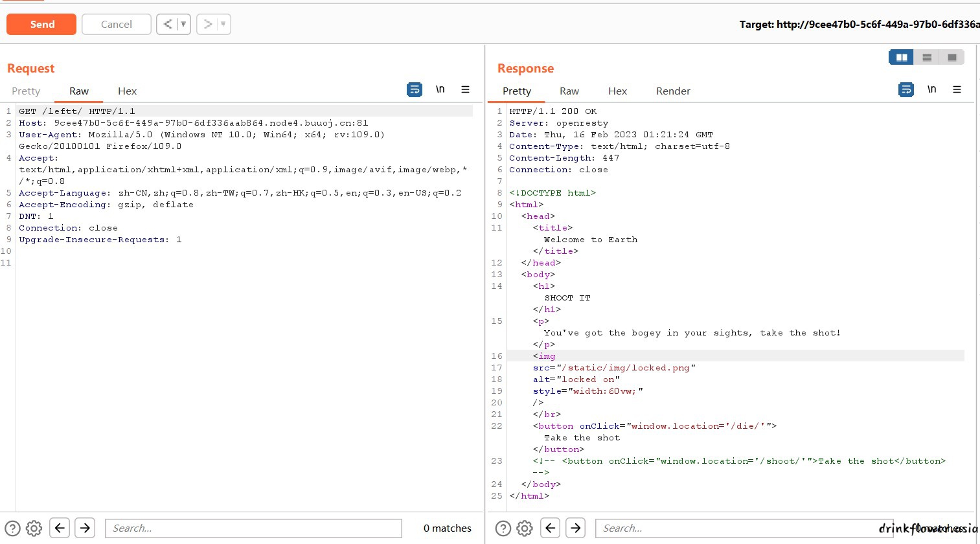Click the 'HTTP/1.1 200 OK' status line
This screenshot has width=980, height=544.
[x=553, y=111]
